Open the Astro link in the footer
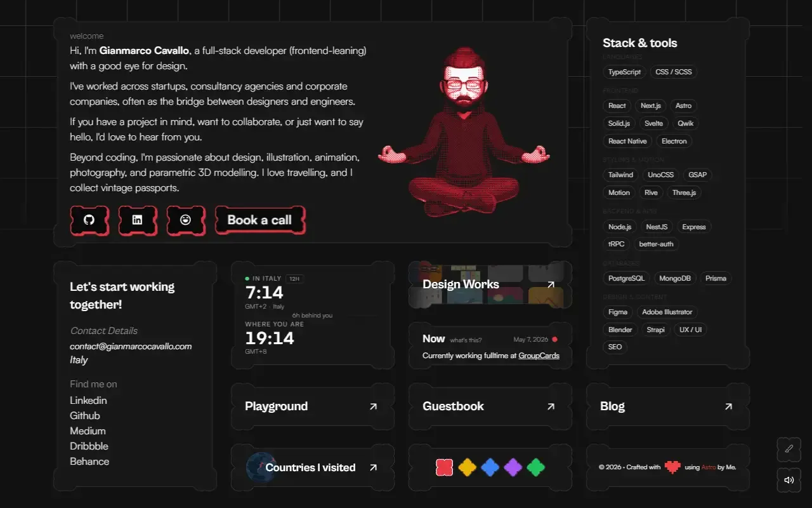This screenshot has width=812, height=508. pyautogui.click(x=709, y=467)
